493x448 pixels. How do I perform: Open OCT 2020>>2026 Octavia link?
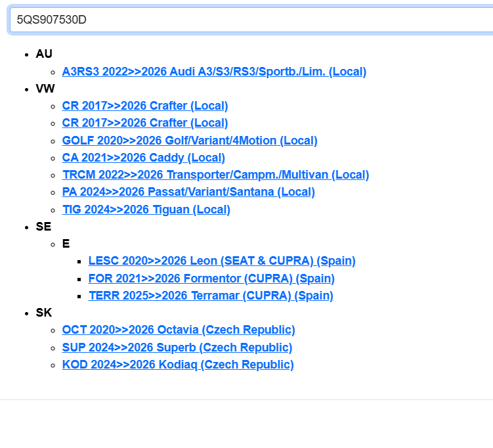tap(179, 330)
